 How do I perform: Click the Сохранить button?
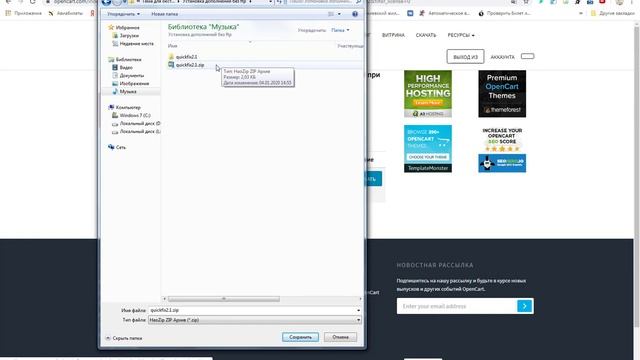point(300,337)
